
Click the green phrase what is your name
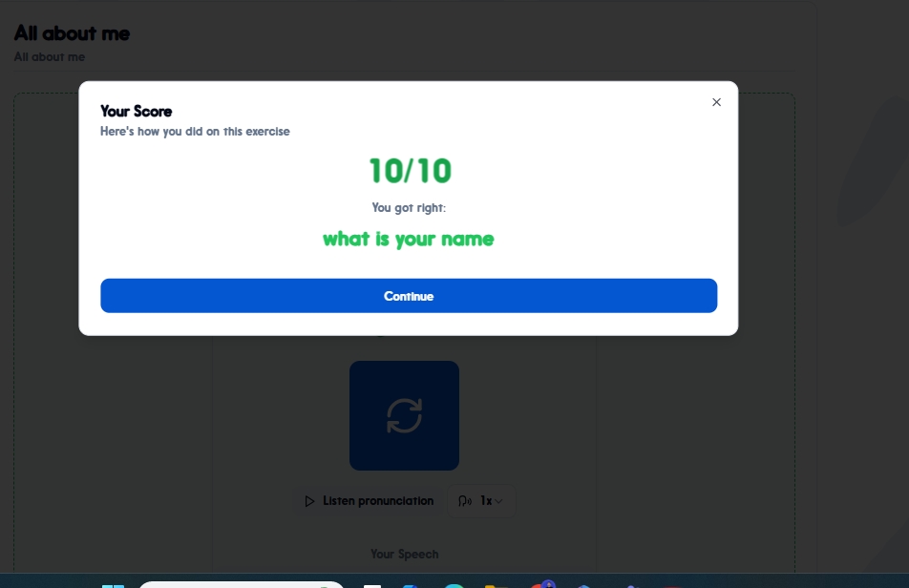[x=408, y=239]
